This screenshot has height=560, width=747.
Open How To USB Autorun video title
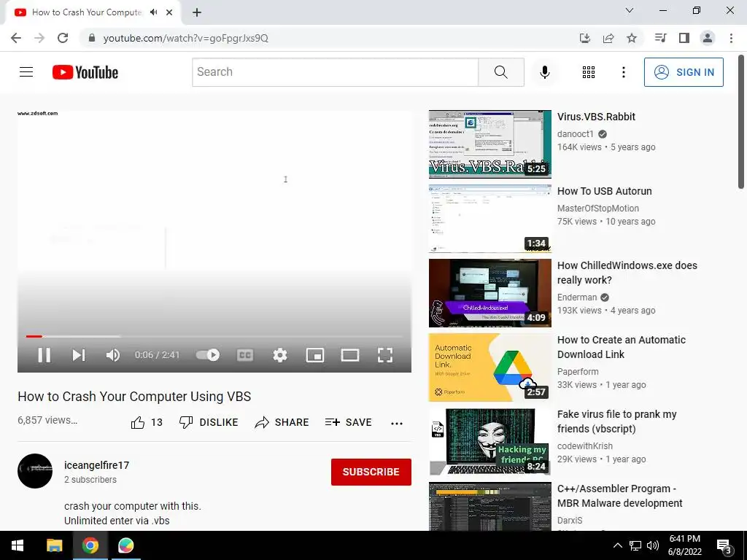point(605,191)
